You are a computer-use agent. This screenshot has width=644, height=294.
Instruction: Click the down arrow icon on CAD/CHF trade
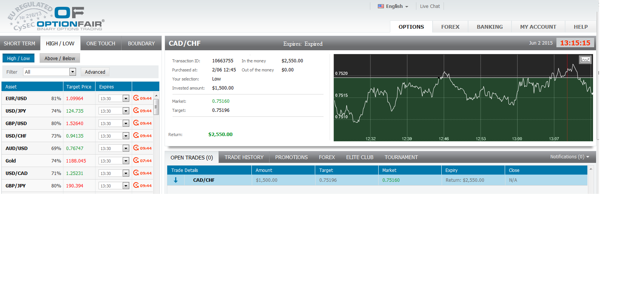click(x=176, y=180)
